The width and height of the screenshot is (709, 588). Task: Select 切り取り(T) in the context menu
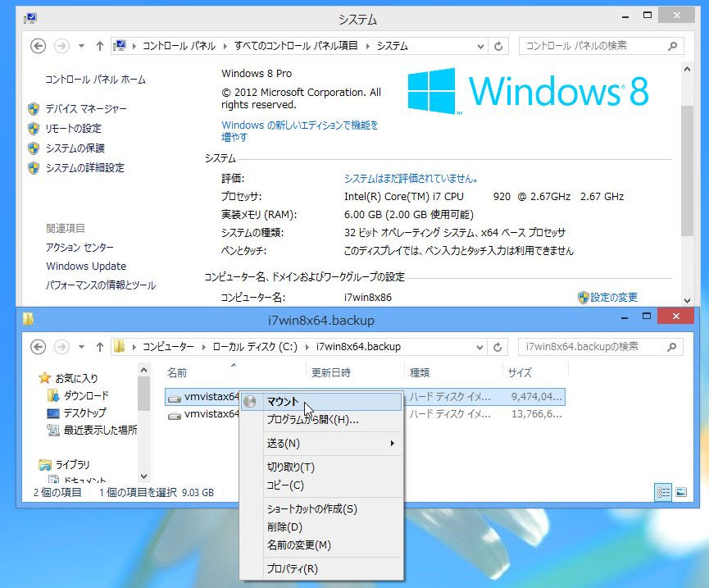[321, 467]
